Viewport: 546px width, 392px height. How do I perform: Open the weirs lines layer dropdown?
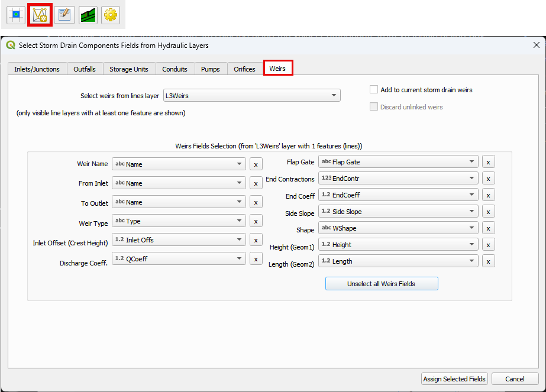[251, 95]
